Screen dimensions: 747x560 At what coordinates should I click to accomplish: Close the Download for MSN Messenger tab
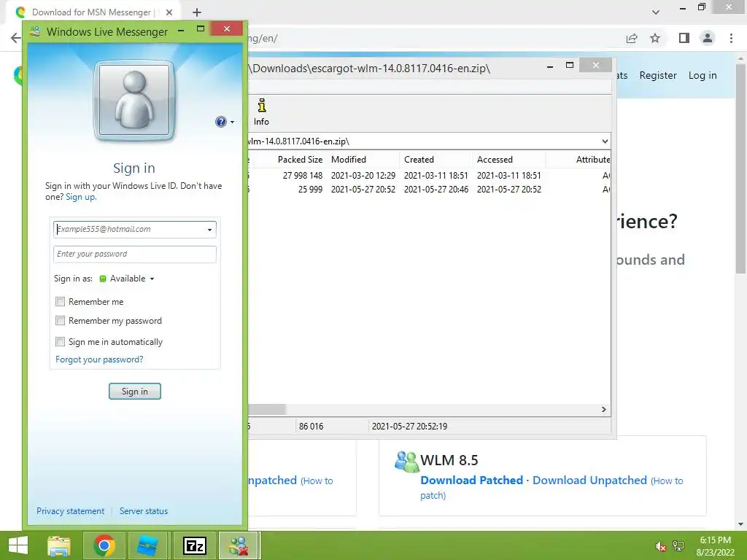[169, 12]
